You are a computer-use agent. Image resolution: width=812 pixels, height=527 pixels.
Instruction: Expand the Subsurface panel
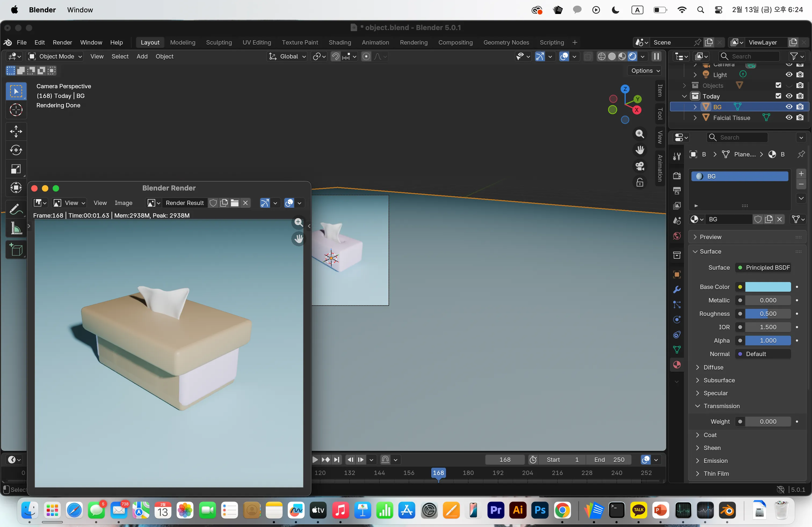click(719, 380)
